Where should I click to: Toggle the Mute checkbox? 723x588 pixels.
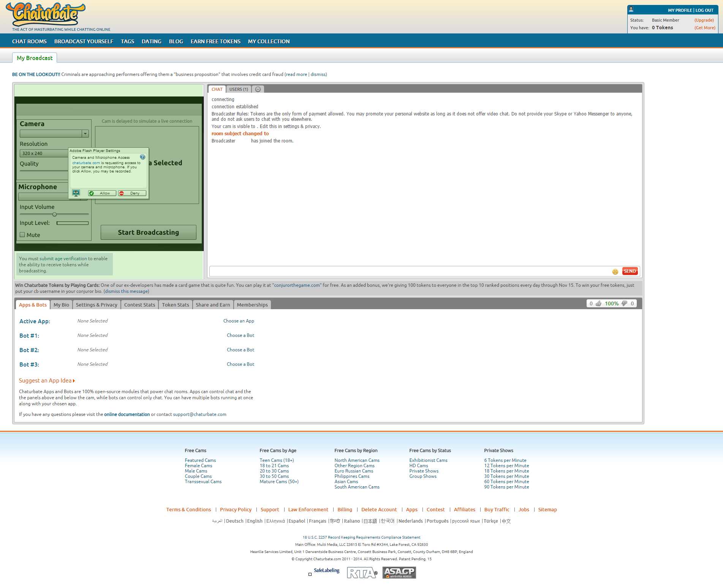click(22, 235)
